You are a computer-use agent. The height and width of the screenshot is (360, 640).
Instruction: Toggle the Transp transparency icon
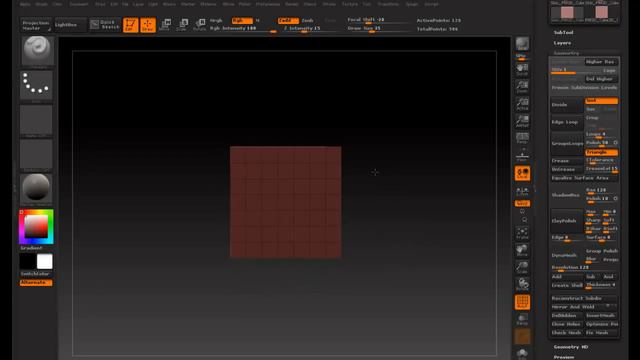pos(522,319)
